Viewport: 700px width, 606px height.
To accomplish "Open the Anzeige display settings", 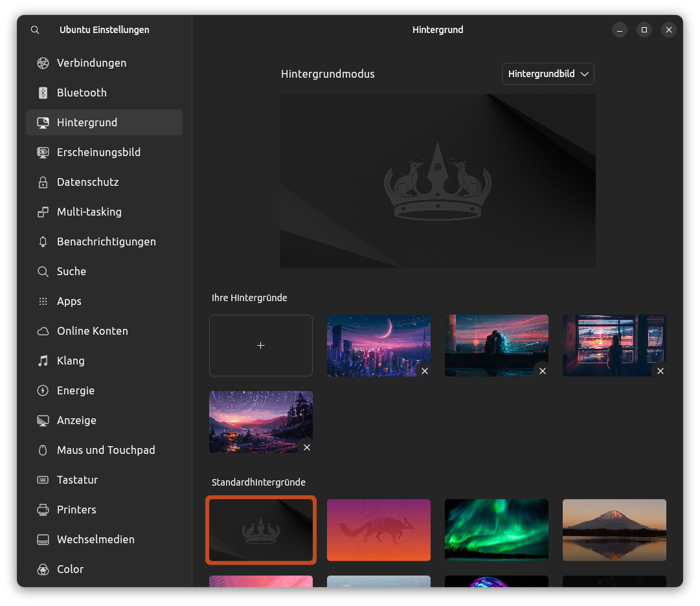I will click(76, 420).
